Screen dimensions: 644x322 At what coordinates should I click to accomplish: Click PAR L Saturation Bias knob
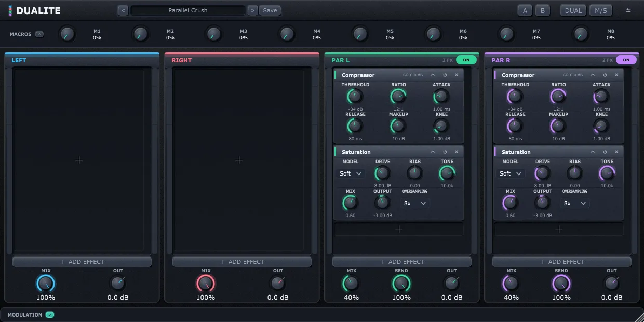[415, 173]
